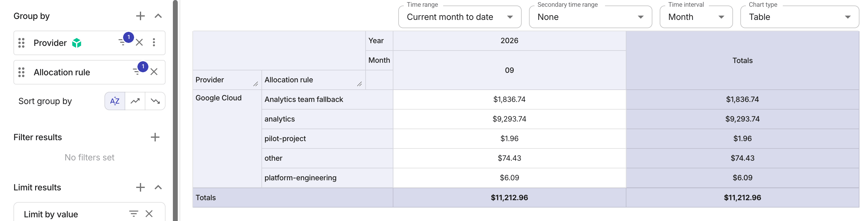Screen dimensions: 868x221
Task: Sort groups by descending trend
Action: click(x=155, y=101)
